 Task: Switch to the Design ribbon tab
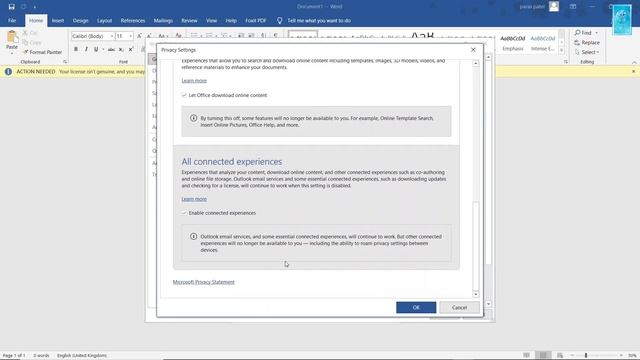[x=80, y=20]
